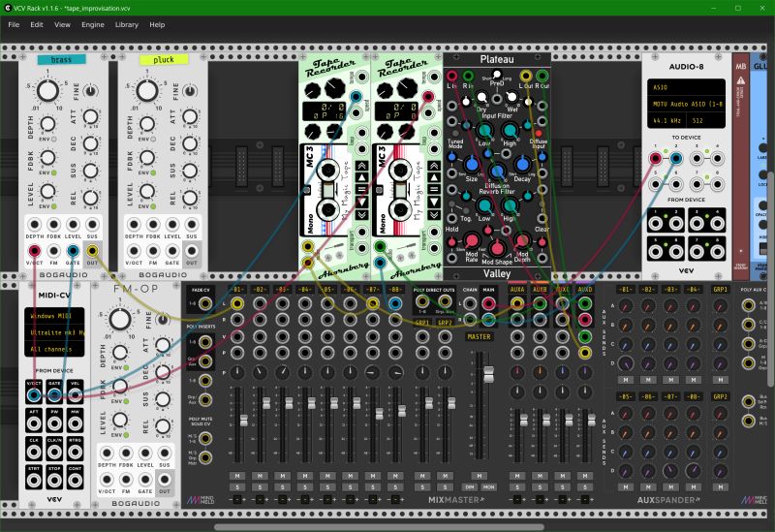
Task: Open the File menu
Action: (14, 24)
